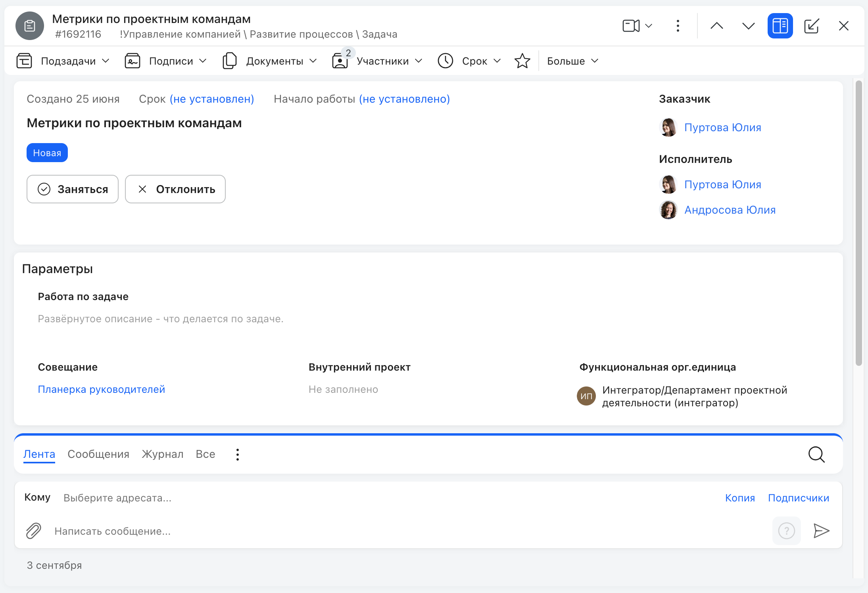
Task: Click the Отклонить button
Action: pos(175,189)
